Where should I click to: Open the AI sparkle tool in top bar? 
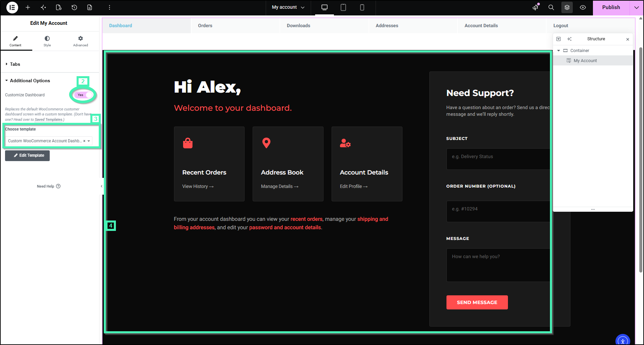(43, 7)
